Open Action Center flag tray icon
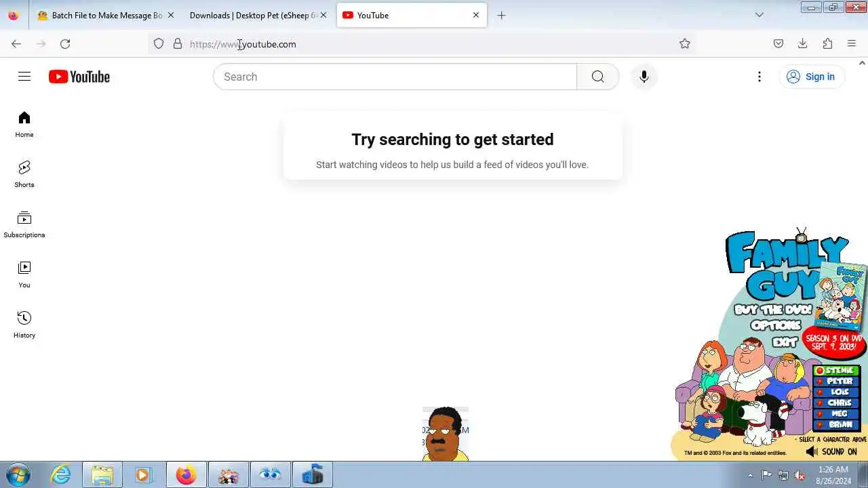The width and height of the screenshot is (868, 488). click(766, 475)
